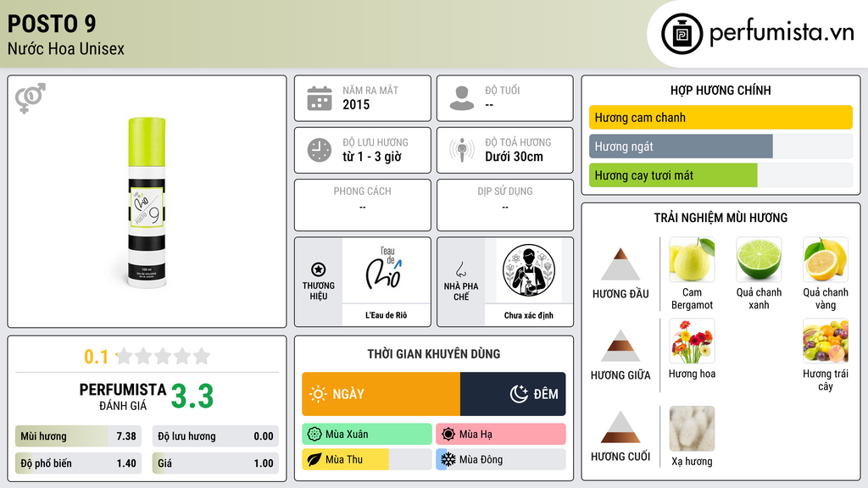The image size is (868, 488).
Task: Click the sun icon beside Mùa Hạ
Action: coord(448,435)
